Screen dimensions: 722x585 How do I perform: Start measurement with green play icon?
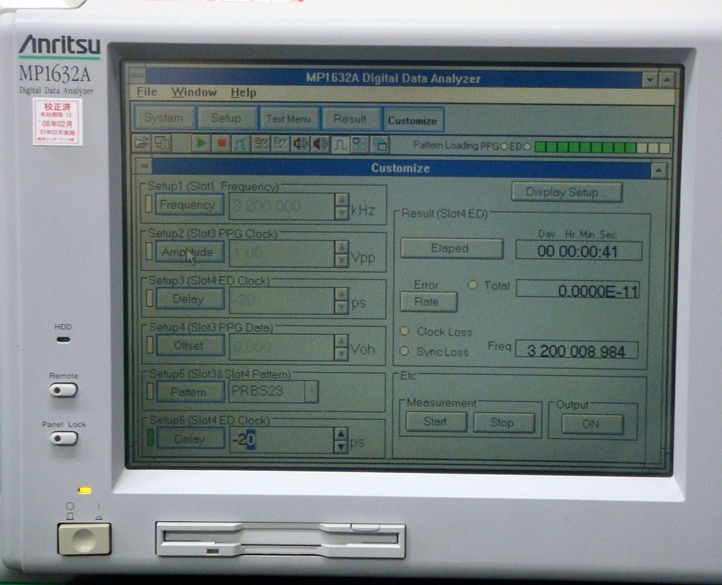[201, 143]
